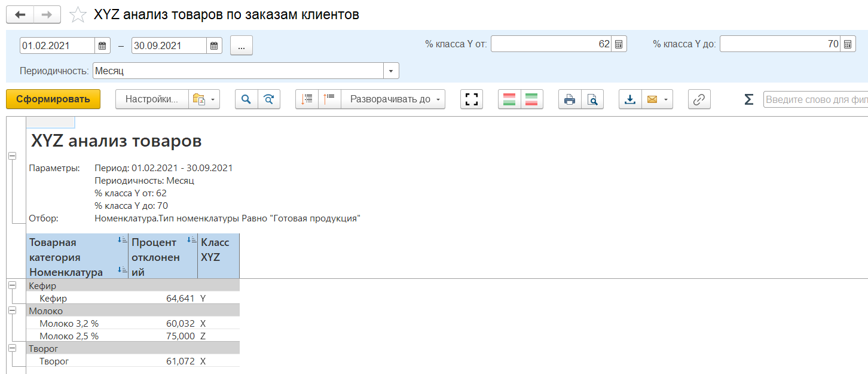Open print preview icon
Viewport: 868px width, 374px height.
[x=592, y=99]
